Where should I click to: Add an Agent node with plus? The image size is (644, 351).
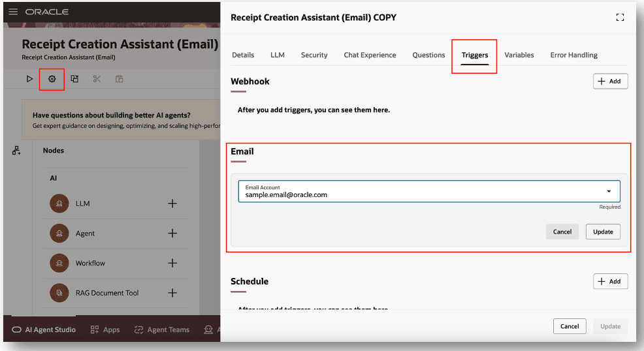click(172, 234)
